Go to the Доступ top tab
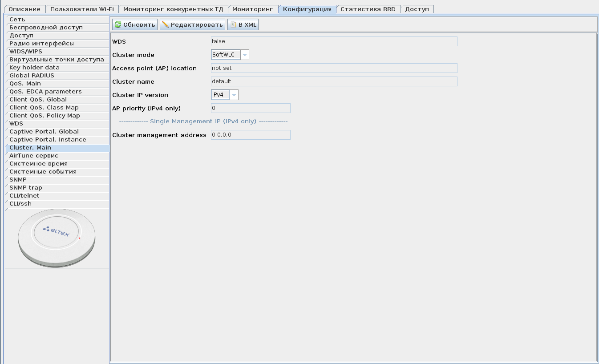The image size is (599, 364). 417,9
